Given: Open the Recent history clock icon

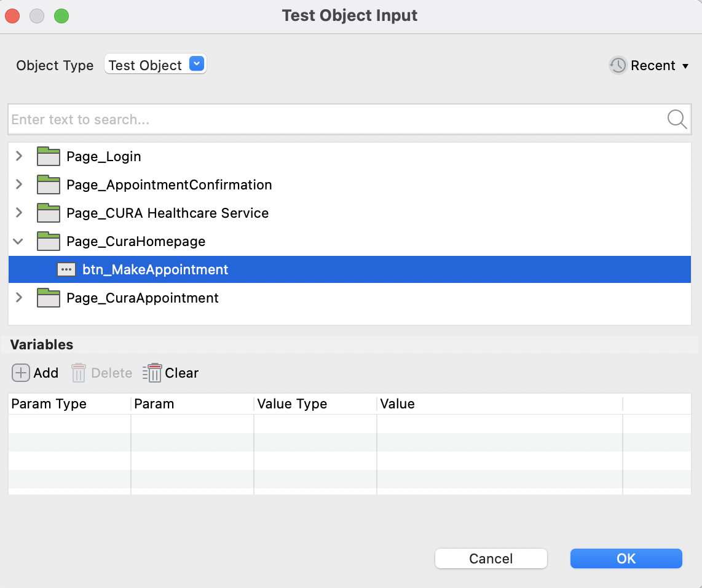Looking at the screenshot, I should (x=617, y=65).
